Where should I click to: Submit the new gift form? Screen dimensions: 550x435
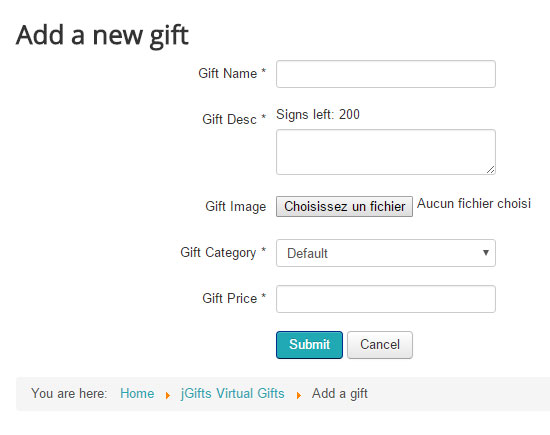tap(309, 345)
